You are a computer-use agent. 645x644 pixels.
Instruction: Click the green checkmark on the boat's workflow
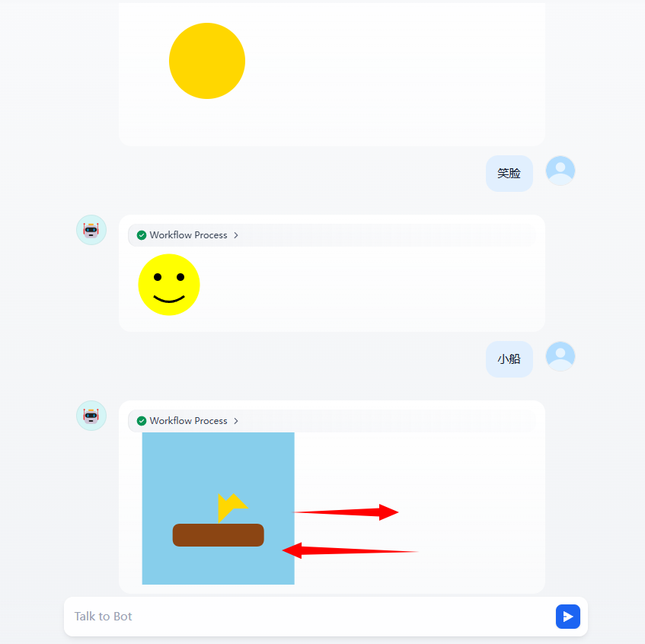[142, 421]
